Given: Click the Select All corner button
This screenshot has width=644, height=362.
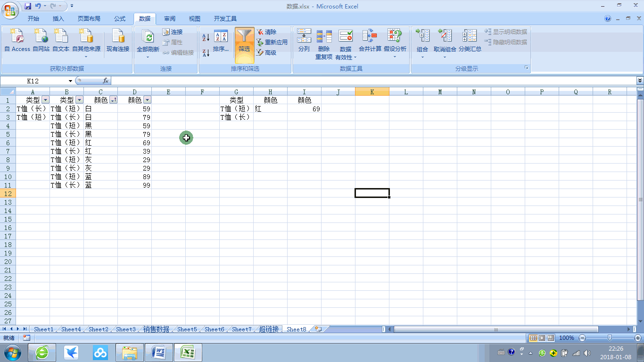Looking at the screenshot, I should [8, 92].
